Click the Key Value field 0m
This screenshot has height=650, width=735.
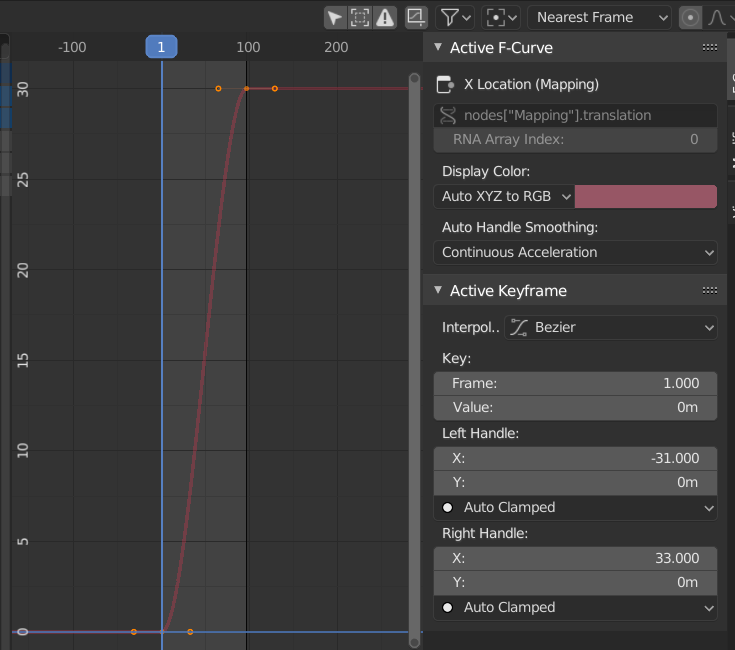click(x=576, y=407)
